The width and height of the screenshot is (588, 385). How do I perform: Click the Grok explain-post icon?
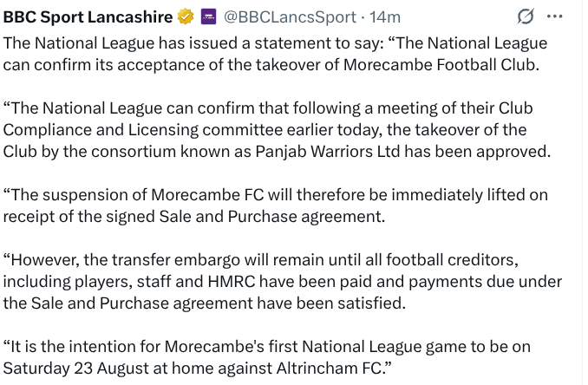525,16
